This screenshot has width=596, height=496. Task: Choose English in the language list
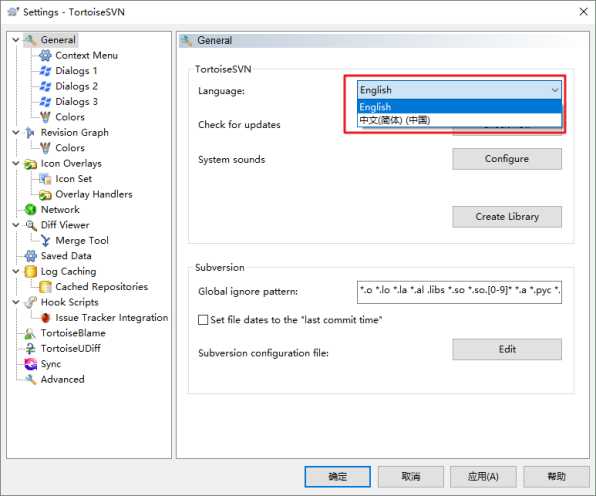click(x=459, y=107)
